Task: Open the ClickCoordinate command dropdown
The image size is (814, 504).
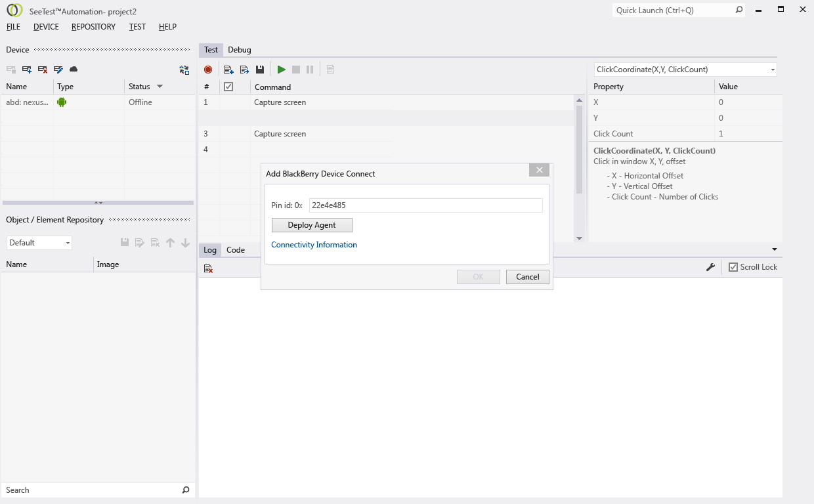Action: [773, 70]
